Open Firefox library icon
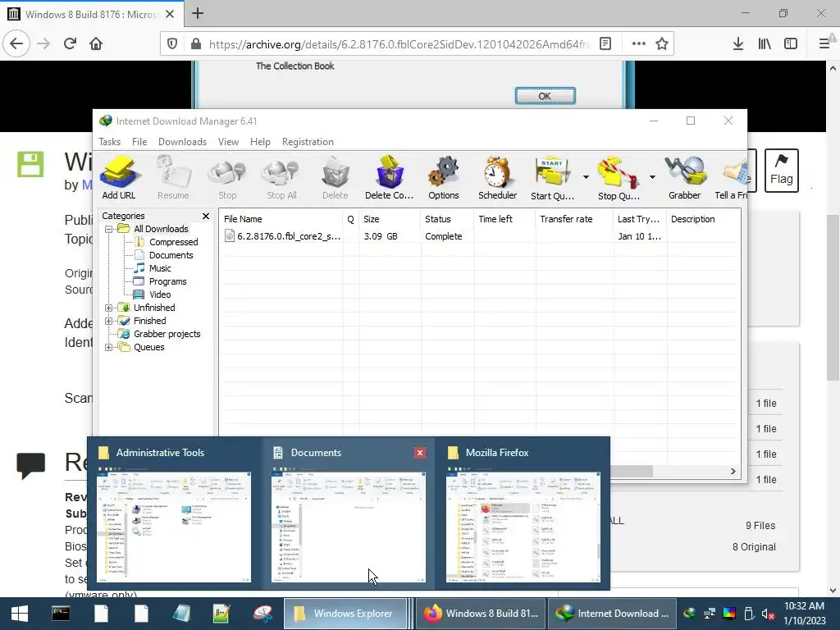The image size is (840, 630). (765, 44)
